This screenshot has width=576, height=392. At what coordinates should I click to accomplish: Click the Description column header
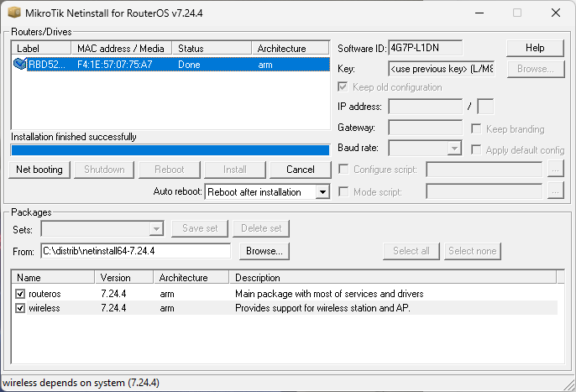pyautogui.click(x=393, y=277)
